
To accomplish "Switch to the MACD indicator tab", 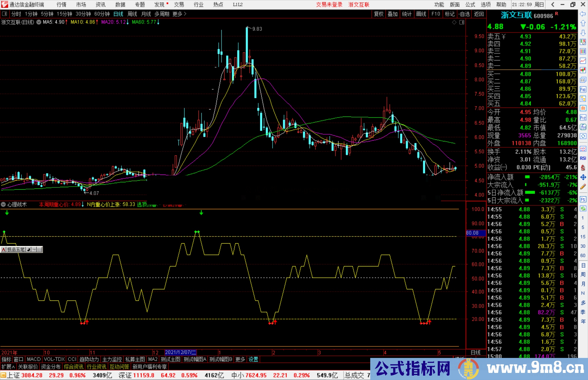I will pos(33,359).
